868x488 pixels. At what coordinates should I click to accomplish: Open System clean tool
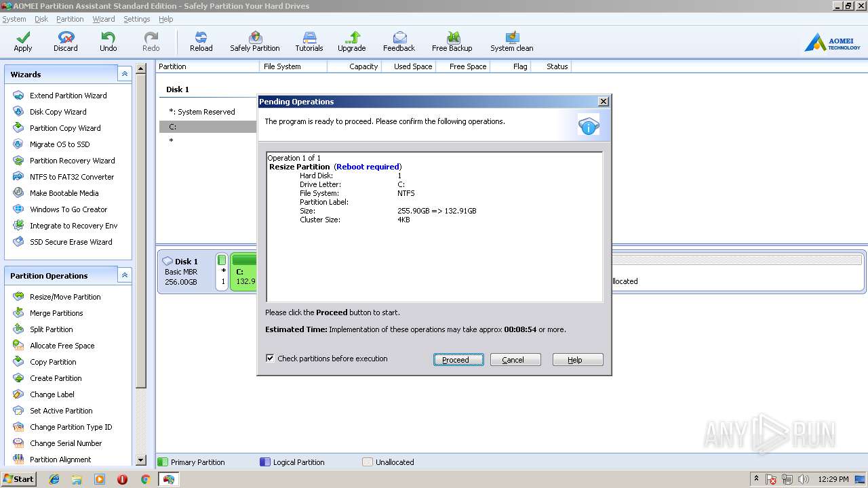tap(512, 42)
